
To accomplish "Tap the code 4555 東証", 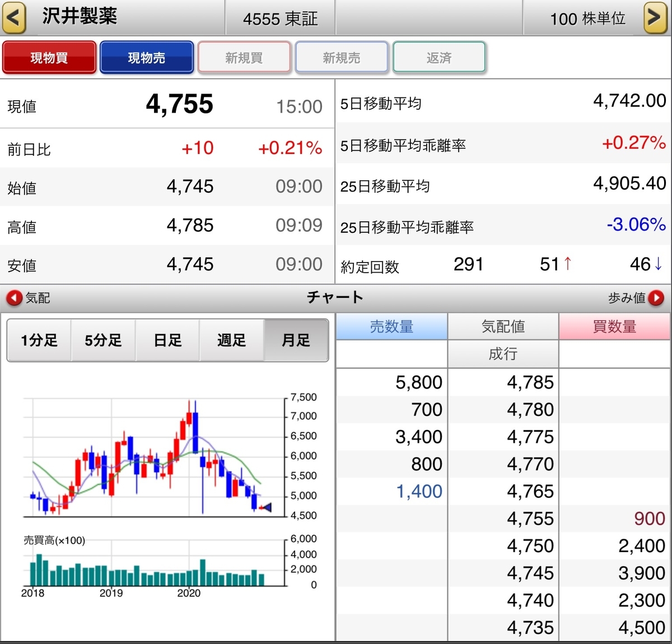I will point(280,19).
